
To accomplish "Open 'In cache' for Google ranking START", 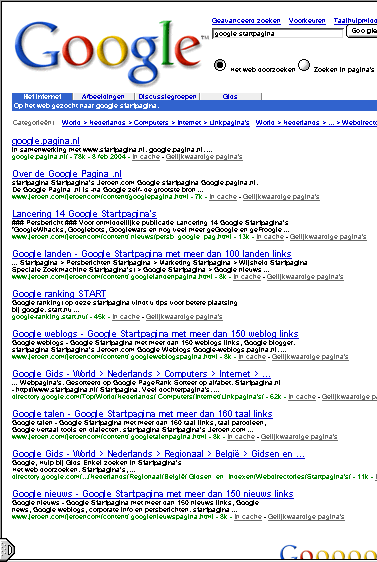I will 126,317.
